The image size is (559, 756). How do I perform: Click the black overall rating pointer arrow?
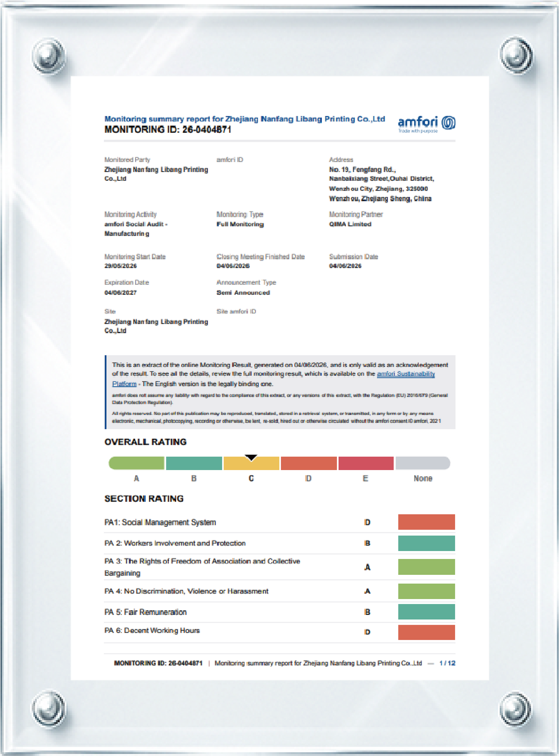click(251, 457)
